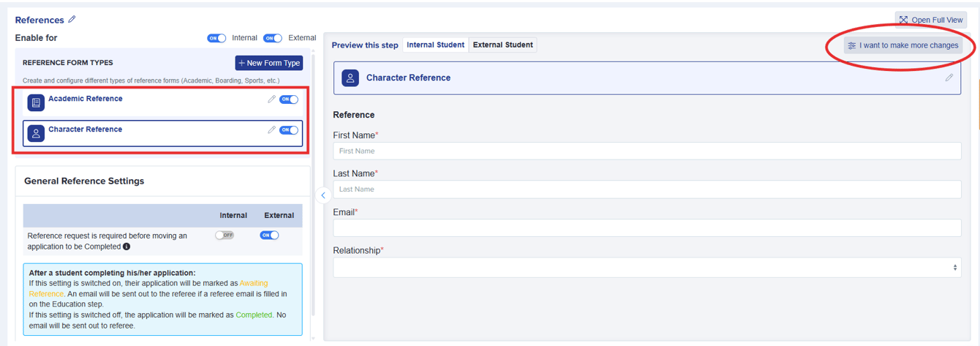The image size is (980, 346).
Task: Click Open Full View button
Action: (x=930, y=20)
